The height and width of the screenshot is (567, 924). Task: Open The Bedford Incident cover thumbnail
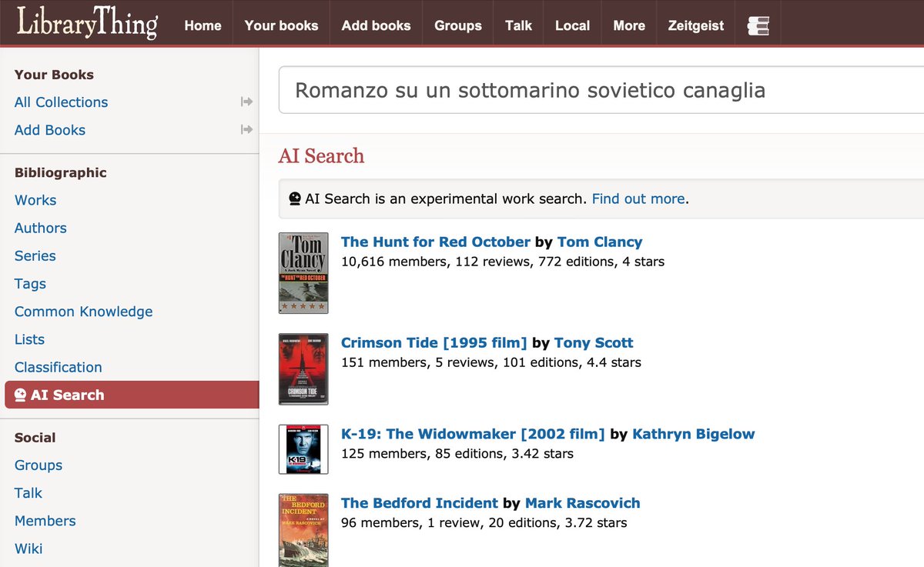(303, 530)
